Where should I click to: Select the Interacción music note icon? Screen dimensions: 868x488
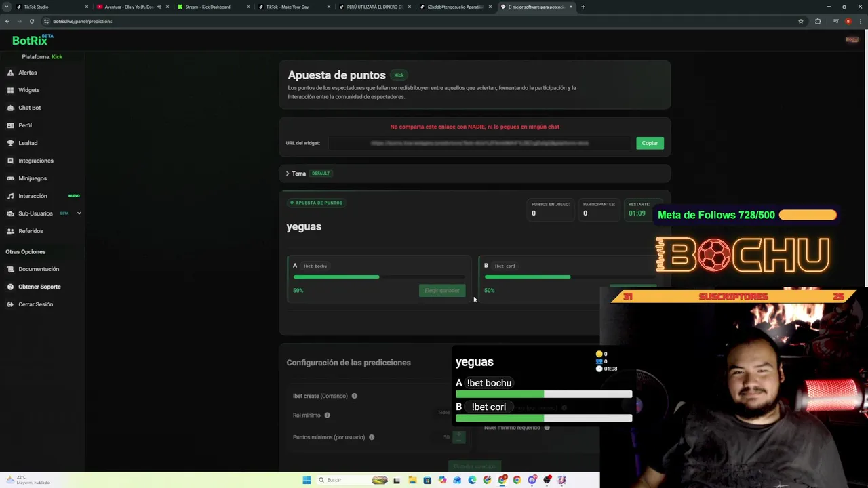click(x=10, y=196)
